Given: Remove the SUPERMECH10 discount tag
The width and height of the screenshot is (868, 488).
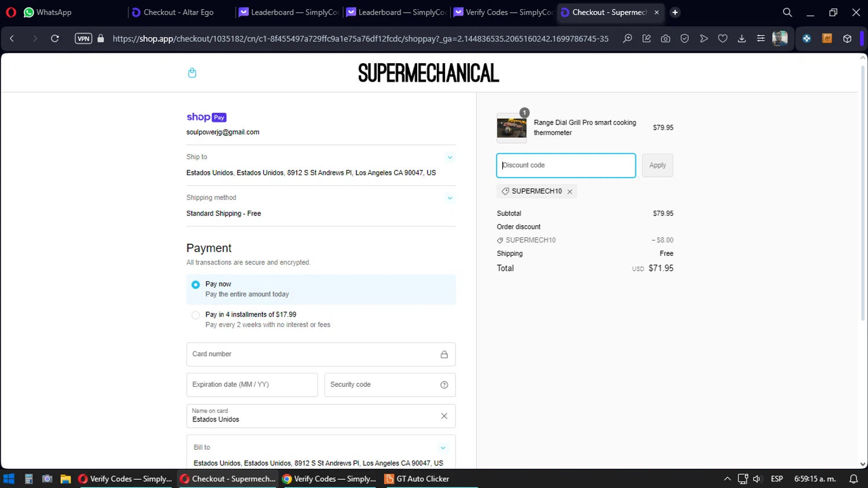Looking at the screenshot, I should (570, 192).
